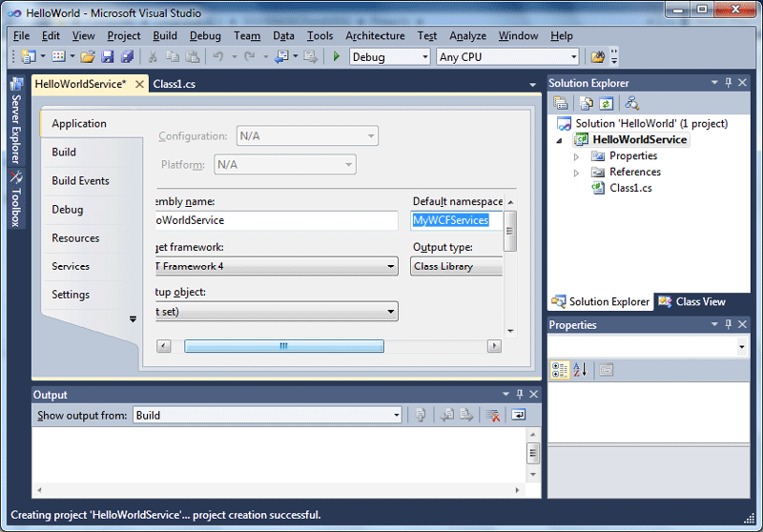Start debugging with the green play icon
The height and width of the screenshot is (532, 763).
coord(337,56)
